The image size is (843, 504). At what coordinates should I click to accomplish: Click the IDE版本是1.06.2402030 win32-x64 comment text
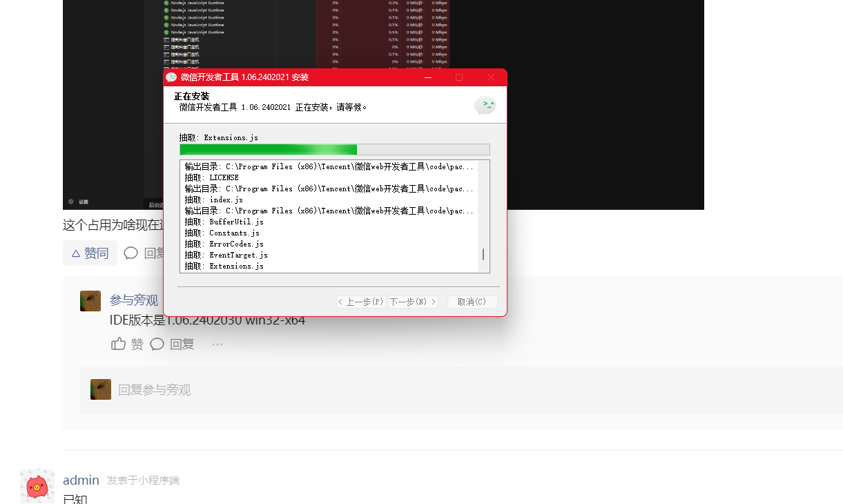207,320
